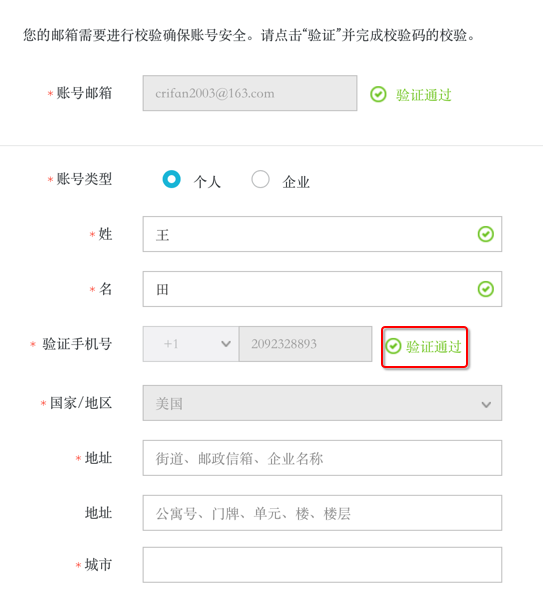Select the 个人 account type radio button
This screenshot has width=543, height=599.
point(171,179)
